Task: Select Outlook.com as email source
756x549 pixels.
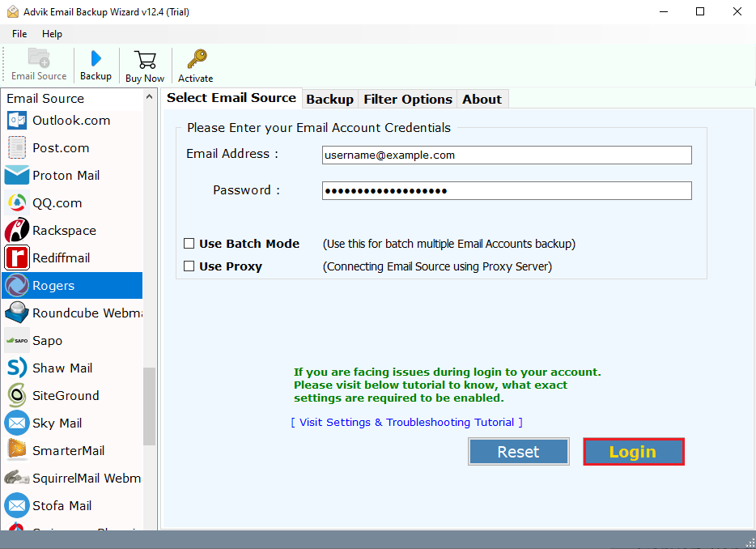Action: (x=71, y=120)
